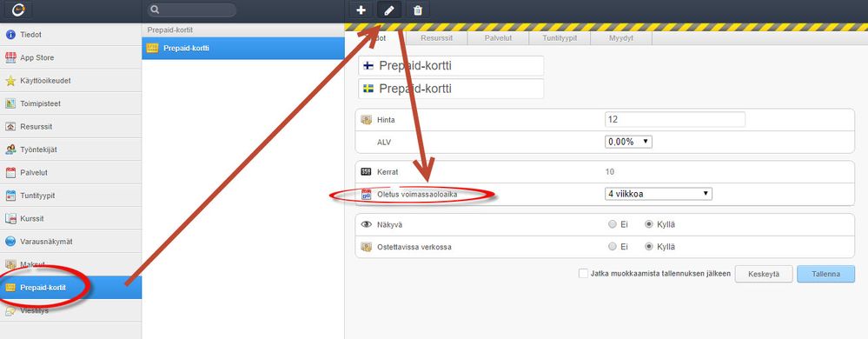Image resolution: width=868 pixels, height=339 pixels.
Task: Click the Toimipisteet sidebar icon
Action: coord(10,103)
